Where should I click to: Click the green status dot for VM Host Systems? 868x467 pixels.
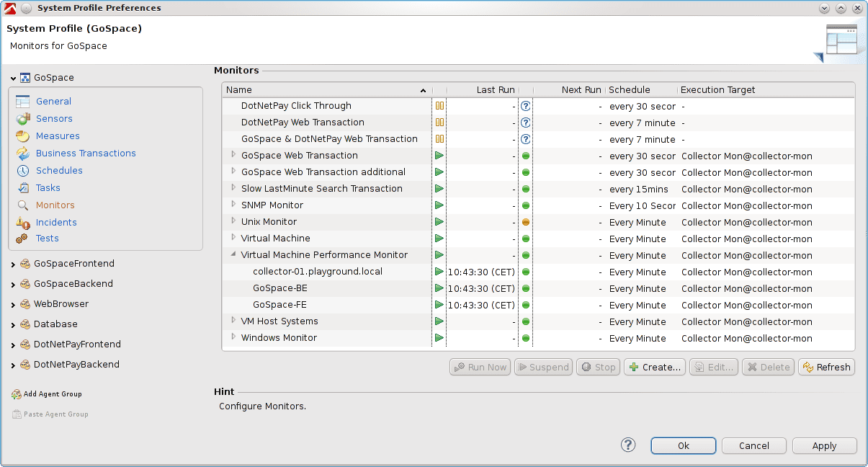(x=526, y=321)
